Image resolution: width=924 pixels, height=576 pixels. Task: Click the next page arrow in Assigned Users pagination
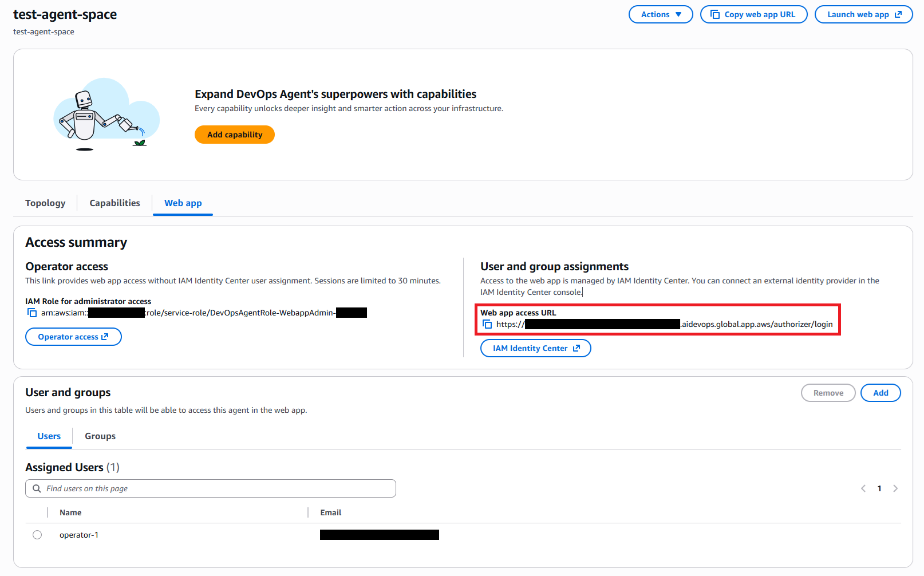coord(895,488)
